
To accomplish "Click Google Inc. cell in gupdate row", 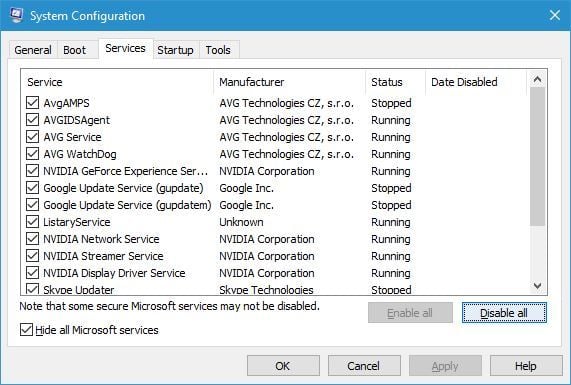I will pyautogui.click(x=247, y=188).
